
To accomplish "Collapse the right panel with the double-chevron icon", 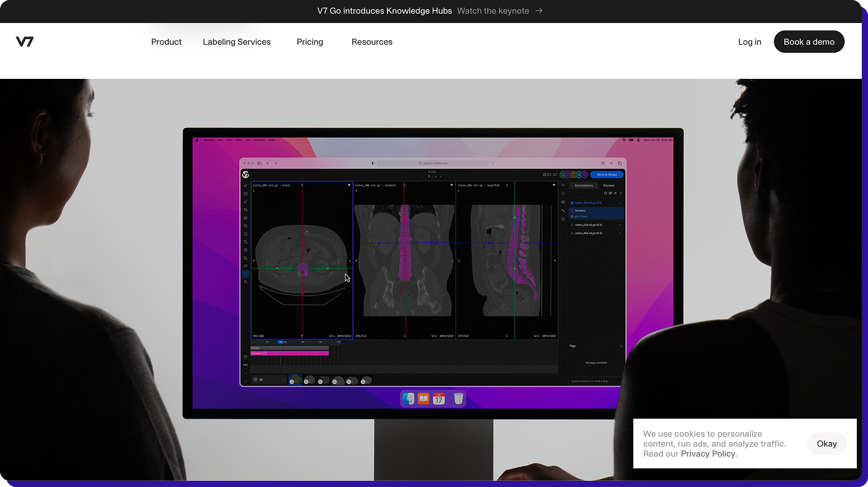I will tap(563, 185).
